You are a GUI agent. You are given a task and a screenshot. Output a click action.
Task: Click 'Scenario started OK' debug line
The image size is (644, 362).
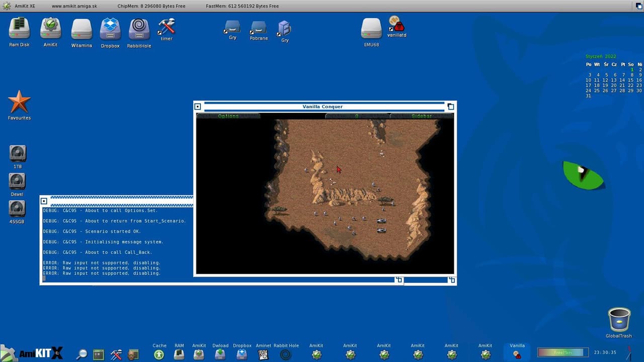click(x=92, y=231)
